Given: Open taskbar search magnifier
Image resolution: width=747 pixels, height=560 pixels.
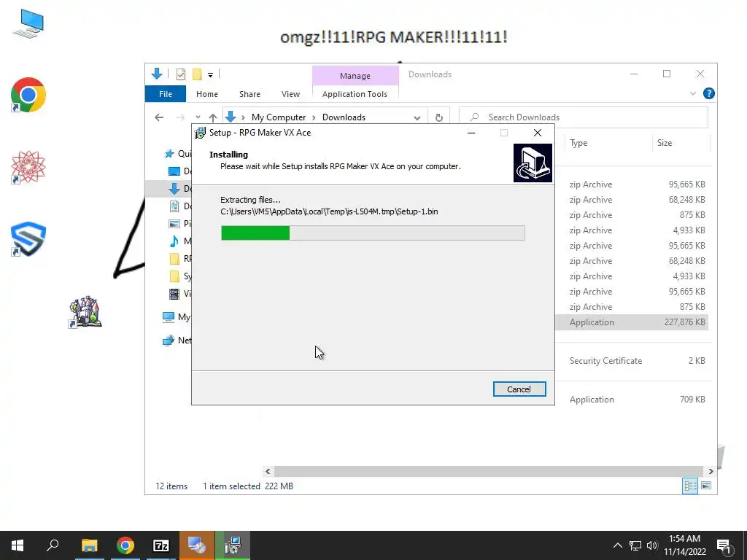Looking at the screenshot, I should 53,545.
